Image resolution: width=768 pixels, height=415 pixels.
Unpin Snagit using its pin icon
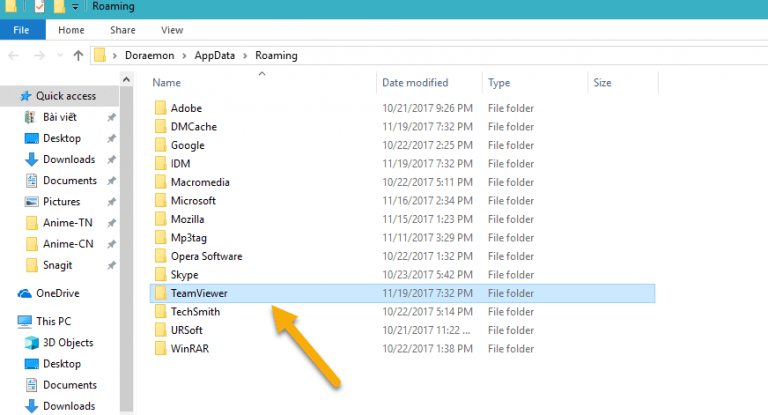(111, 265)
